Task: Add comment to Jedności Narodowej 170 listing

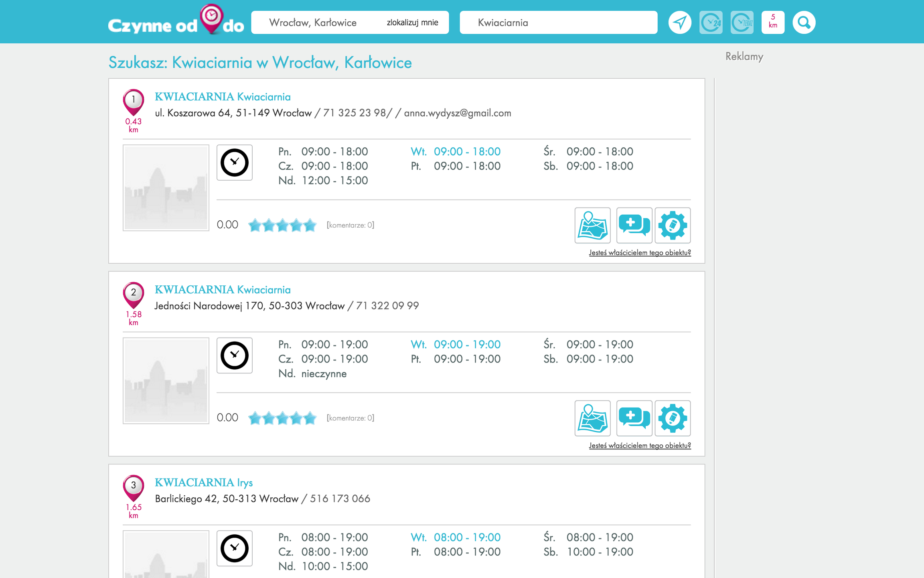Action: (634, 418)
